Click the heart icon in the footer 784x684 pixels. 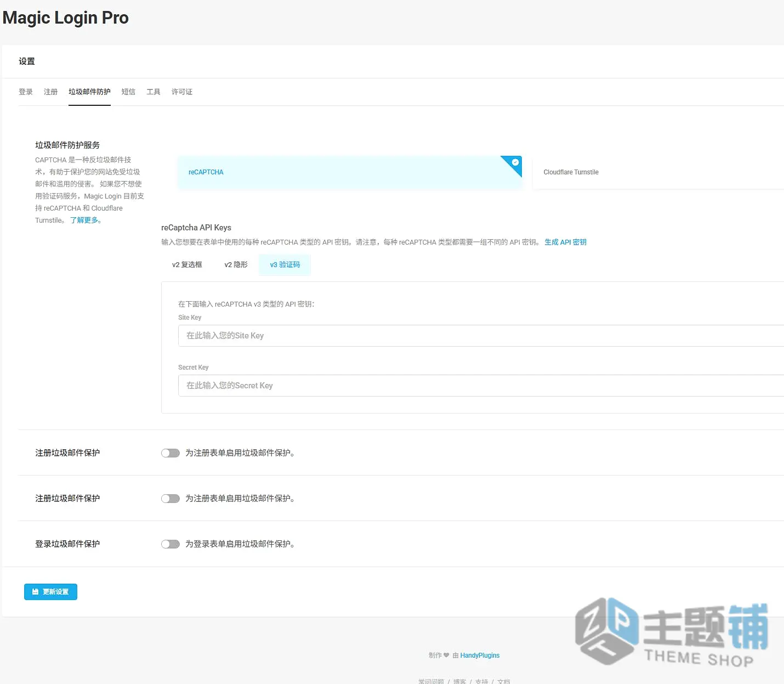[446, 655]
